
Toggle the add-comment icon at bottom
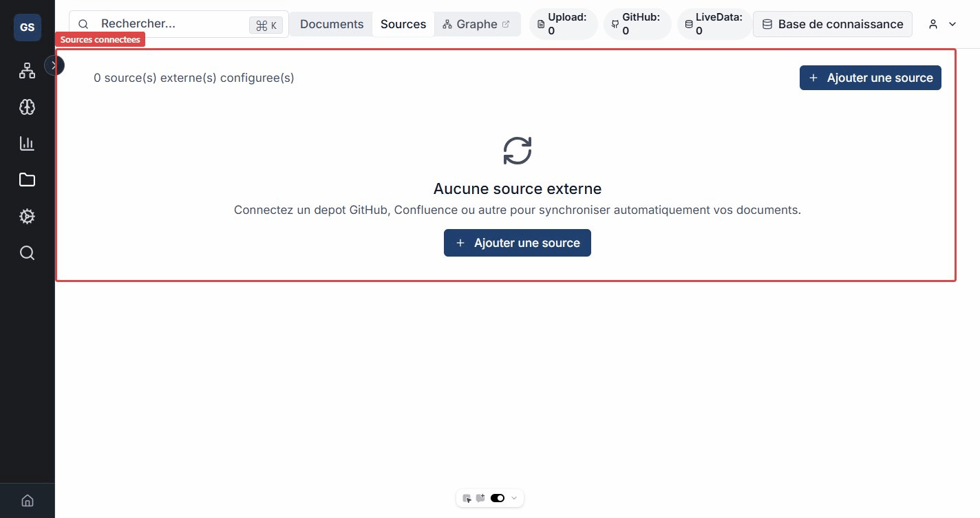(x=481, y=498)
